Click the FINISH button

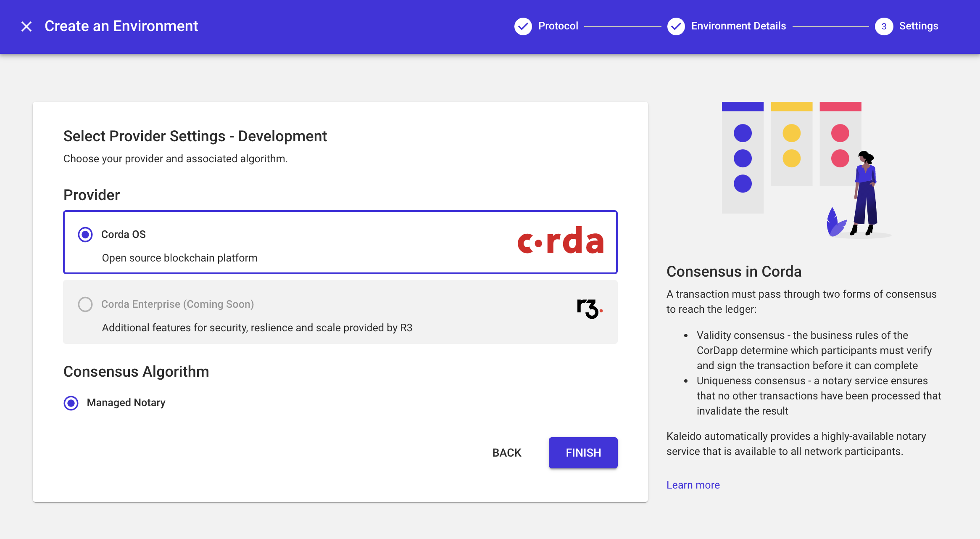click(x=583, y=452)
